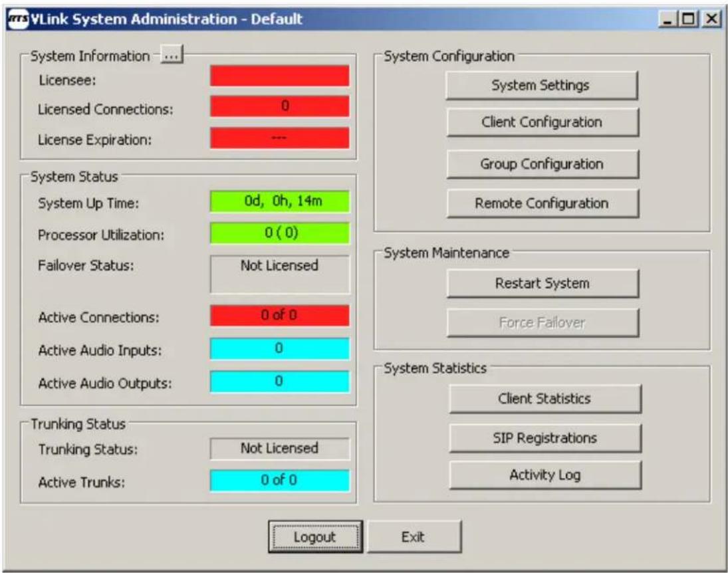Click the Active Trunks value 0 of 0
The height and width of the screenshot is (573, 728).
tap(279, 481)
